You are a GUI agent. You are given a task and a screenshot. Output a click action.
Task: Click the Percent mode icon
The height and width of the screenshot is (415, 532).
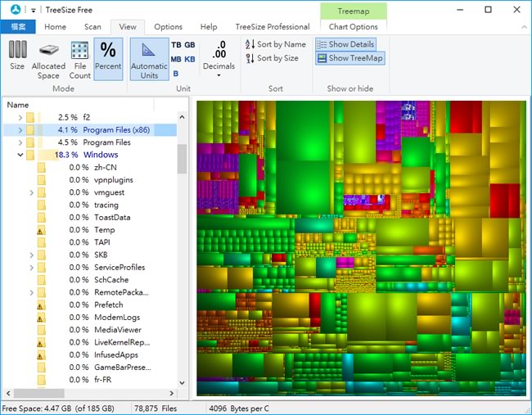[x=108, y=56]
